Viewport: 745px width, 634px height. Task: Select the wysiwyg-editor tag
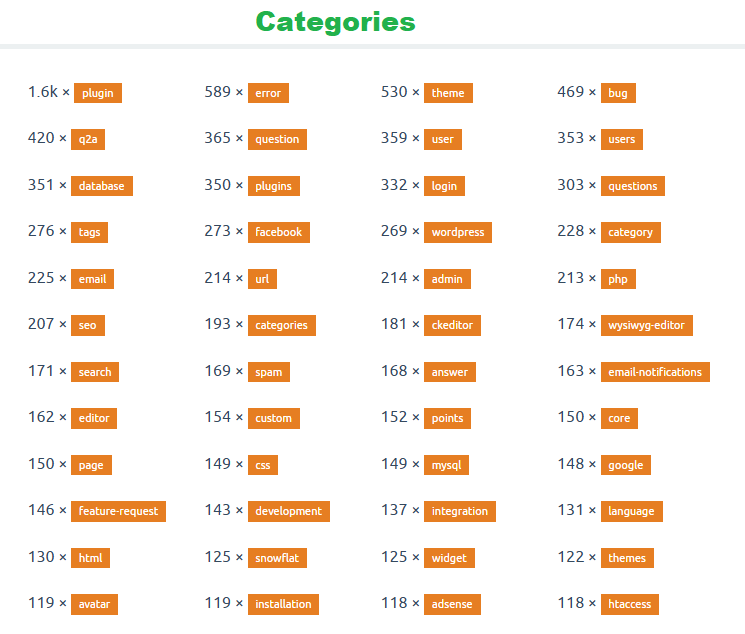[646, 325]
